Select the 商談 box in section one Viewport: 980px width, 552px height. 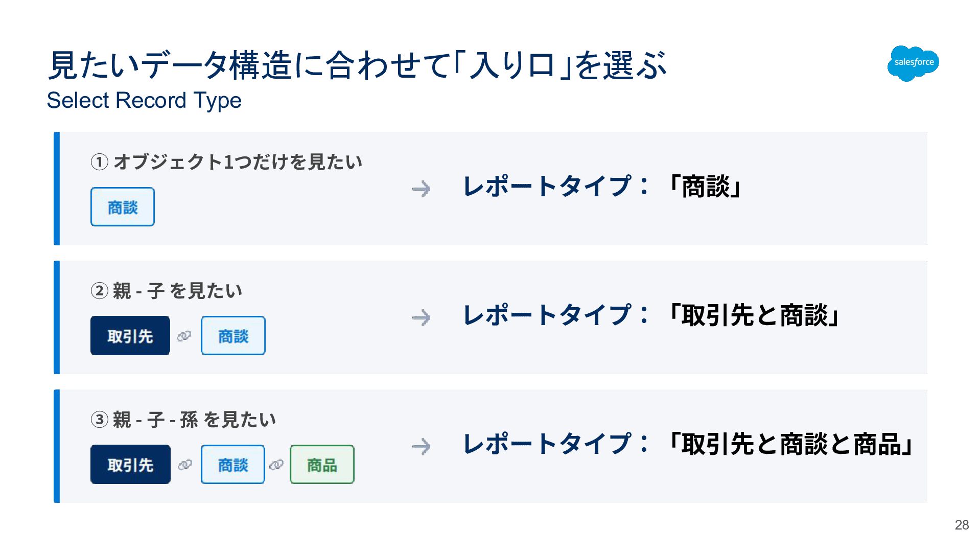[x=123, y=207]
